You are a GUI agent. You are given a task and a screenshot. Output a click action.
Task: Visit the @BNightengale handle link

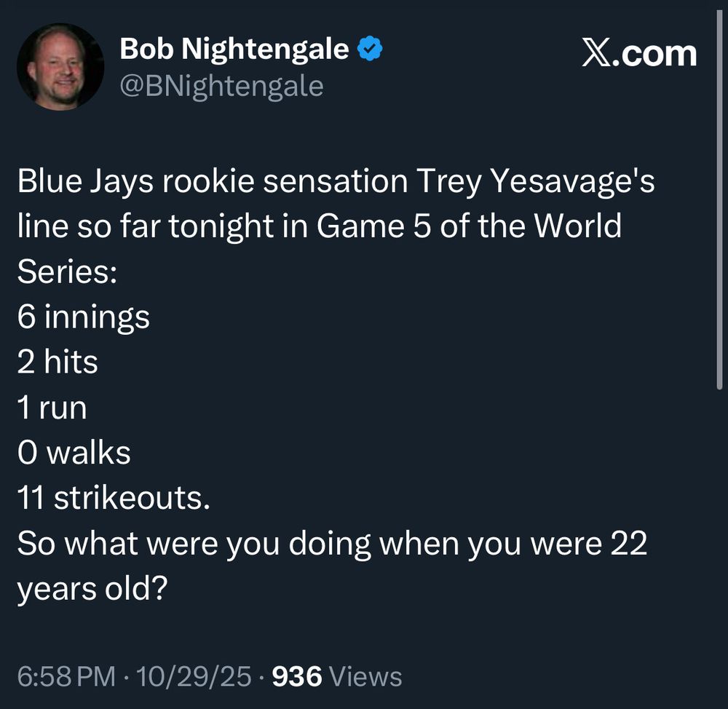pos(221,86)
